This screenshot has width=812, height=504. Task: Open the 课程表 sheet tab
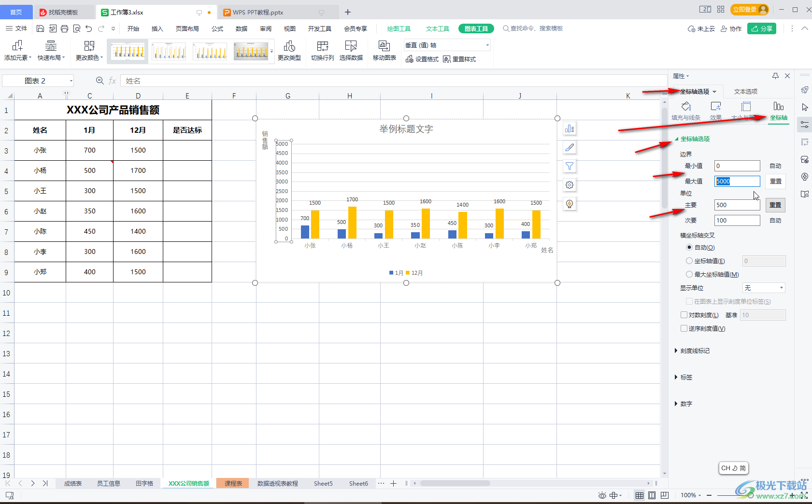pyautogui.click(x=233, y=483)
